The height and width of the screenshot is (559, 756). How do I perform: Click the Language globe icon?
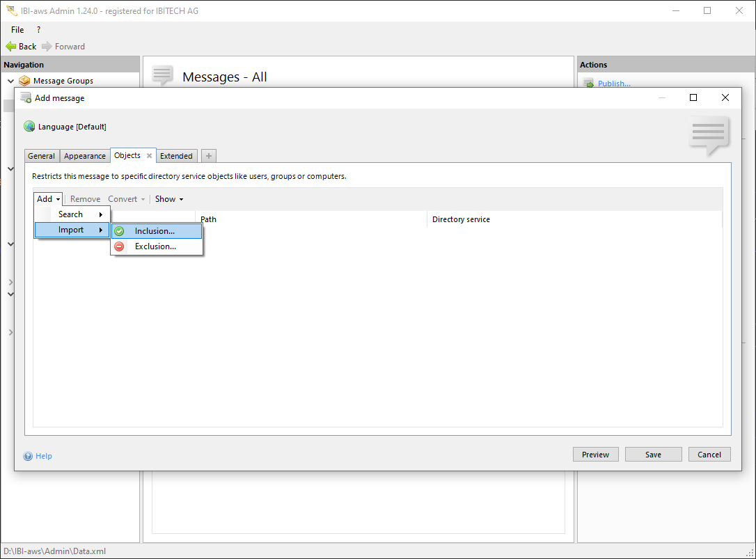point(29,127)
